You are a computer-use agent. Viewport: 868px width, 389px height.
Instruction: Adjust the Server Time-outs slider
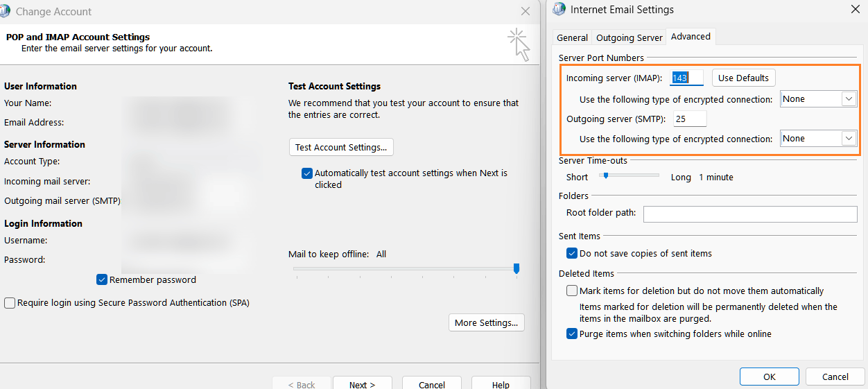605,176
